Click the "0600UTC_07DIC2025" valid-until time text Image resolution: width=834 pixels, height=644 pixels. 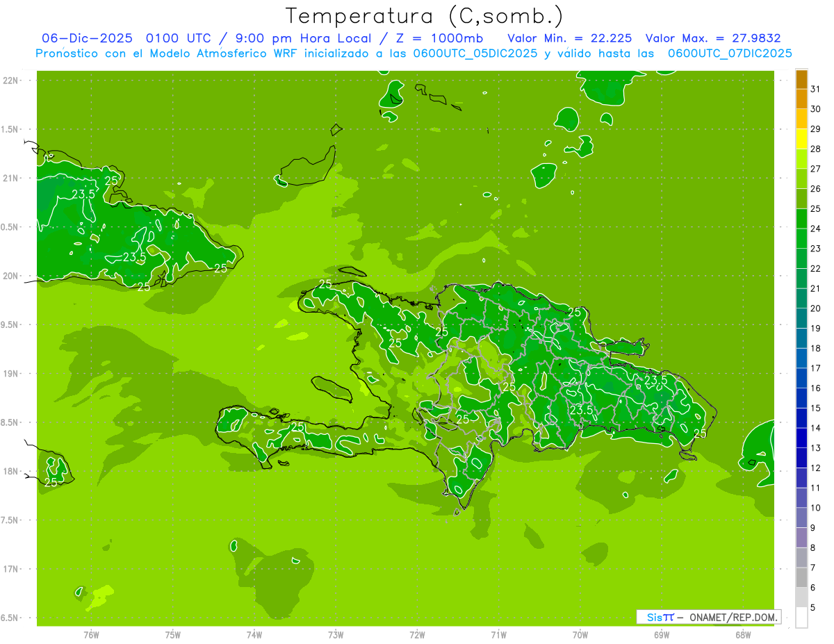(730, 53)
